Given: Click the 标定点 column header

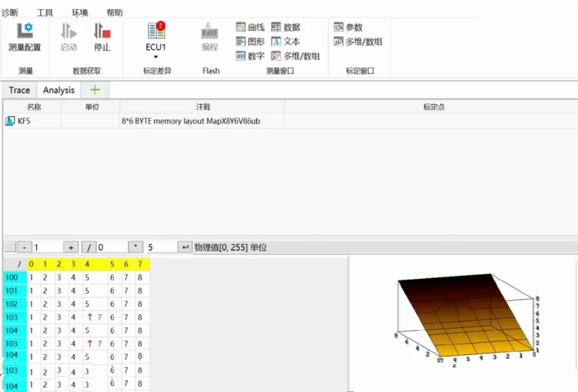Looking at the screenshot, I should pyautogui.click(x=433, y=107).
